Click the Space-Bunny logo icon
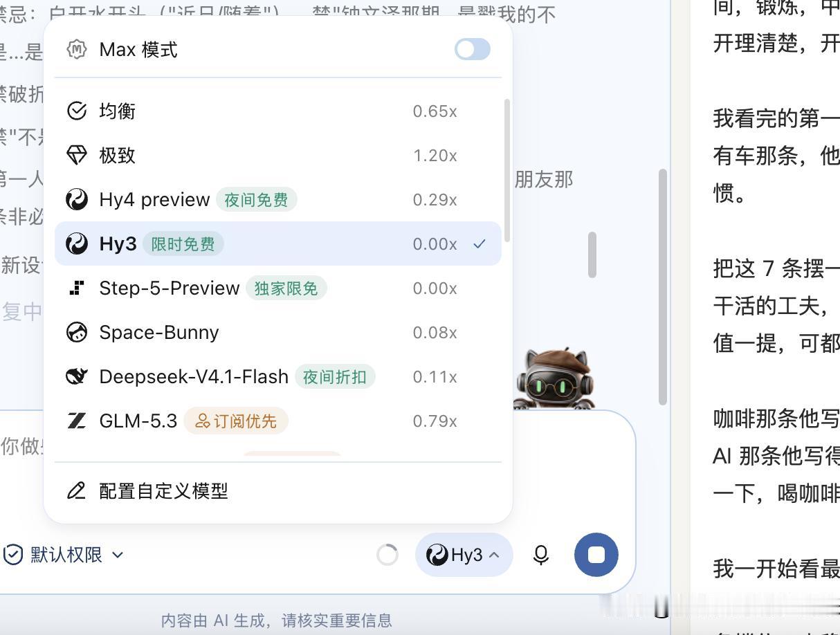Image resolution: width=840 pixels, height=635 pixels. 76,332
